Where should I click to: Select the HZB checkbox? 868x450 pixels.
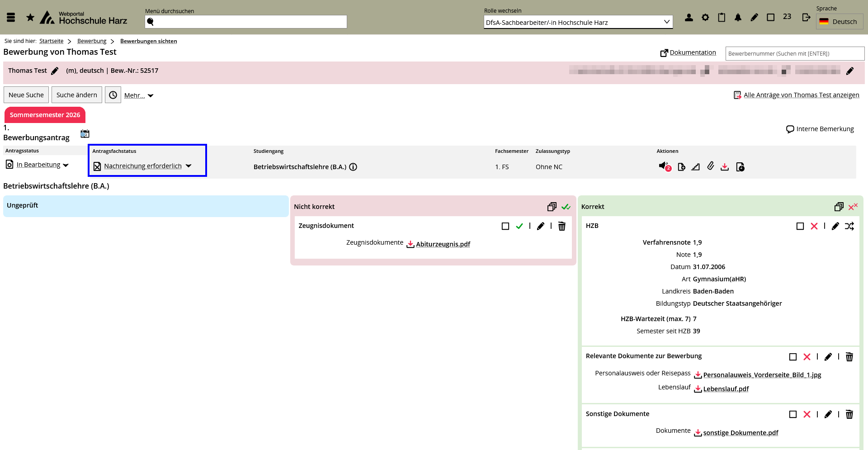pyautogui.click(x=800, y=226)
